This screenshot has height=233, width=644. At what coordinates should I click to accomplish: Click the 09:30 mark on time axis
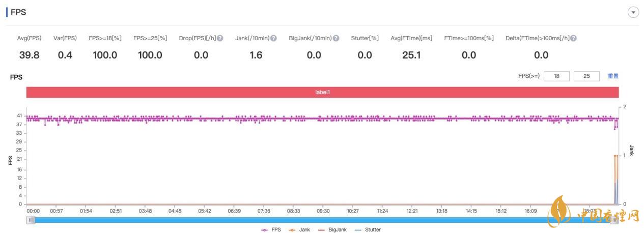323,211
